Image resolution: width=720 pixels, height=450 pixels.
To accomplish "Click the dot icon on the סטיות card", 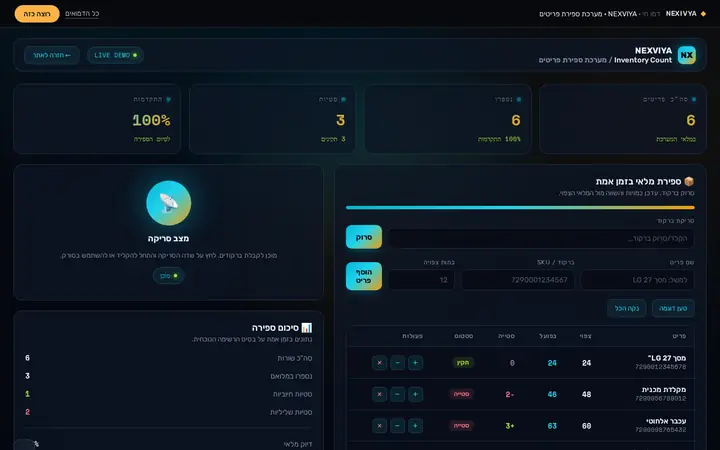I will click(x=343, y=99).
